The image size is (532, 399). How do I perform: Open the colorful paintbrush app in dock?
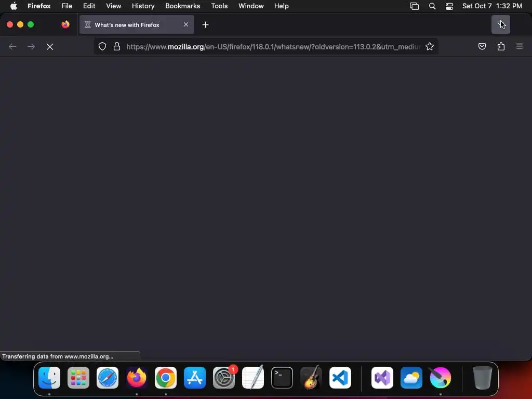tap(441, 378)
